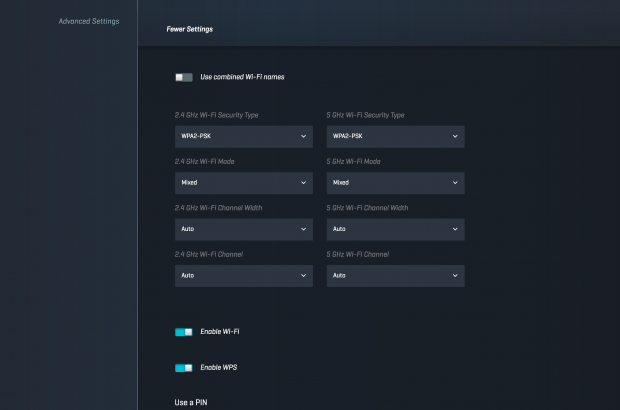Click the Enable WPS label text

tap(218, 368)
